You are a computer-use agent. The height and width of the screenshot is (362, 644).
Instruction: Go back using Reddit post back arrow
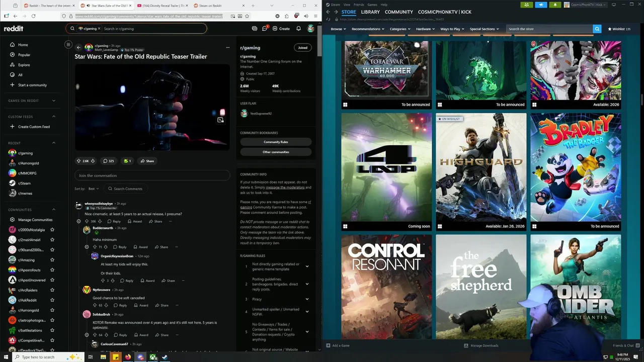coord(78,48)
